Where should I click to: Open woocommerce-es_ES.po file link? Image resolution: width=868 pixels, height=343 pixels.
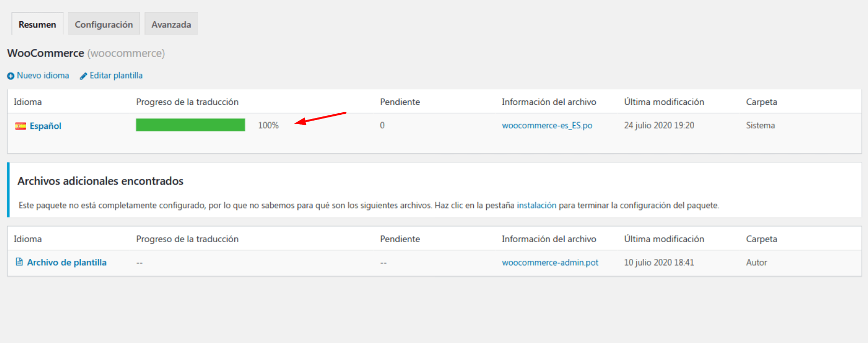click(x=547, y=125)
